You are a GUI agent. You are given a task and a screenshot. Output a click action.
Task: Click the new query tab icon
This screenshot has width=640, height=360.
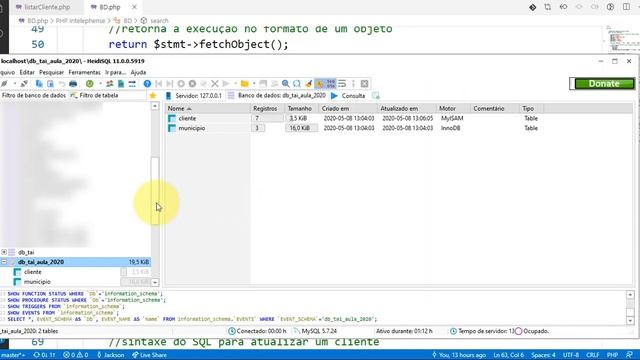[x=376, y=96]
